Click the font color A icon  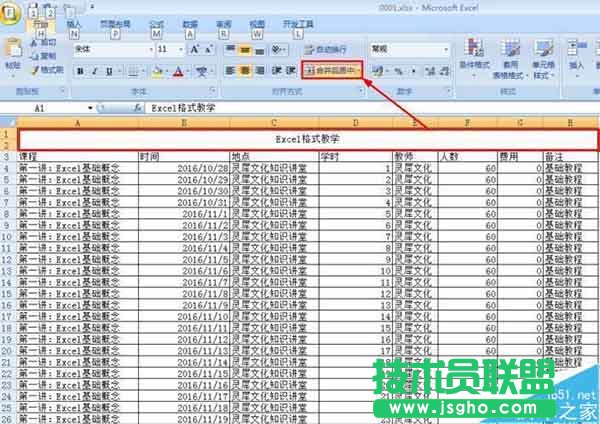(x=177, y=71)
